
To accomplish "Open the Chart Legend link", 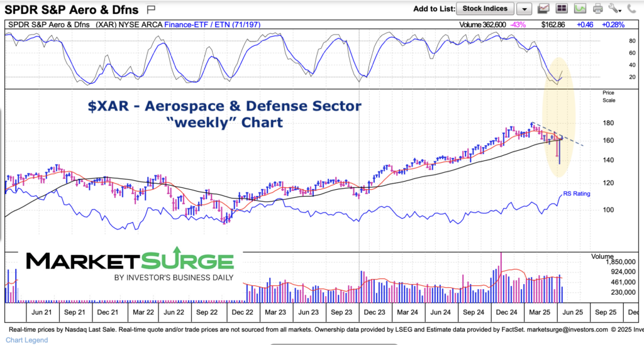I will pyautogui.click(x=26, y=340).
